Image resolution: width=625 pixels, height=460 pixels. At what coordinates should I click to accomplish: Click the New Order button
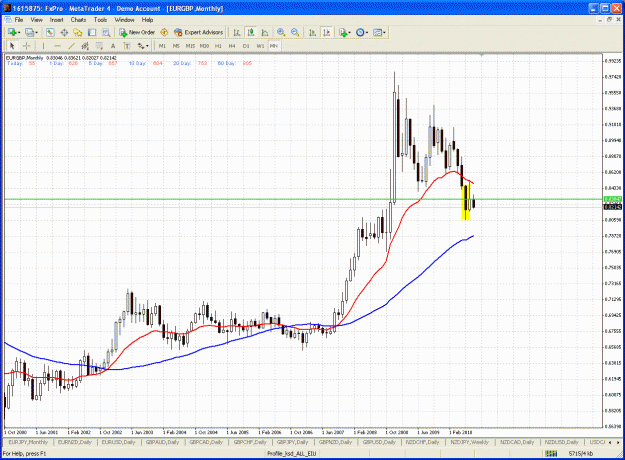coord(137,32)
